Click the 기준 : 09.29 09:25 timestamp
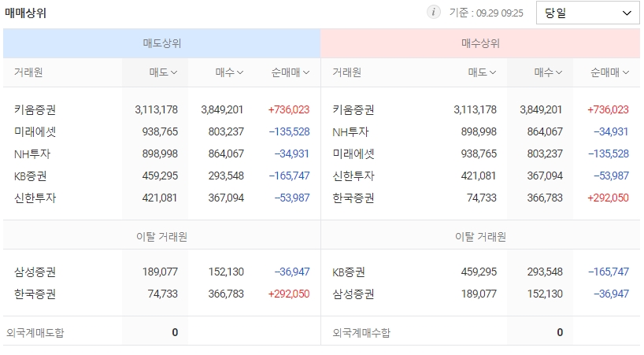 pyautogui.click(x=487, y=13)
